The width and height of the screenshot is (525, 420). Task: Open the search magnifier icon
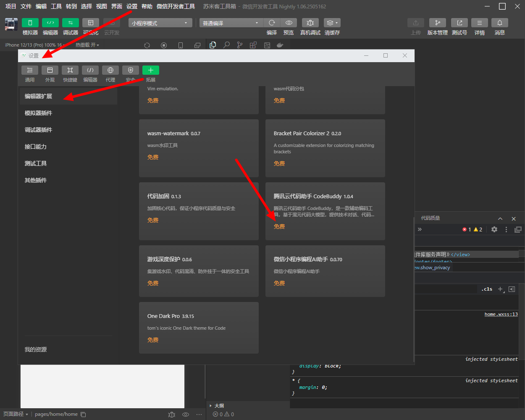coord(226,45)
